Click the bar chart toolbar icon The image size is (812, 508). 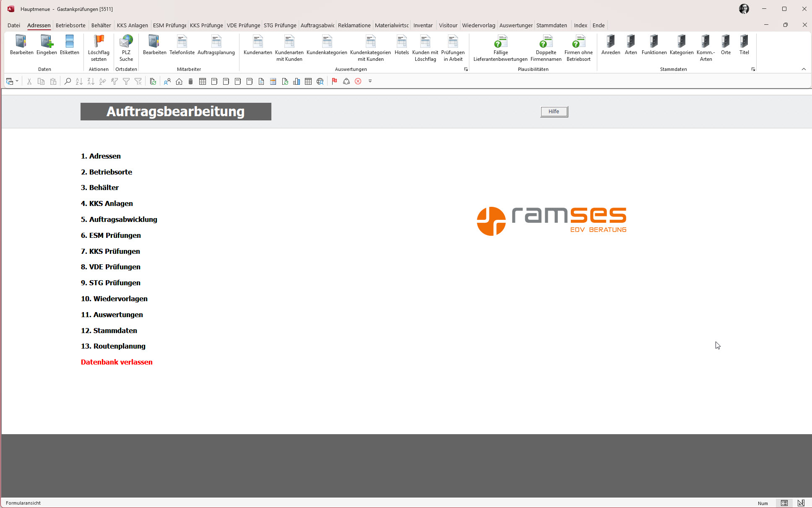pos(297,81)
